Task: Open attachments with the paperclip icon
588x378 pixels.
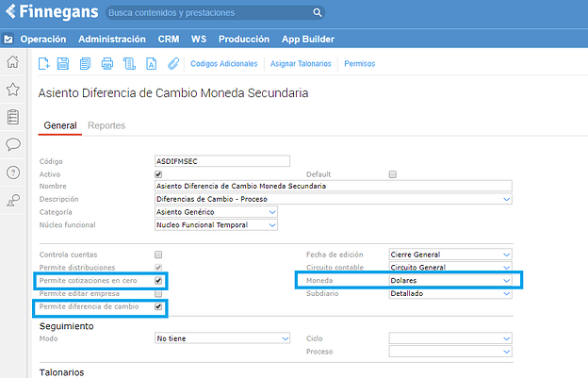Action: (172, 64)
